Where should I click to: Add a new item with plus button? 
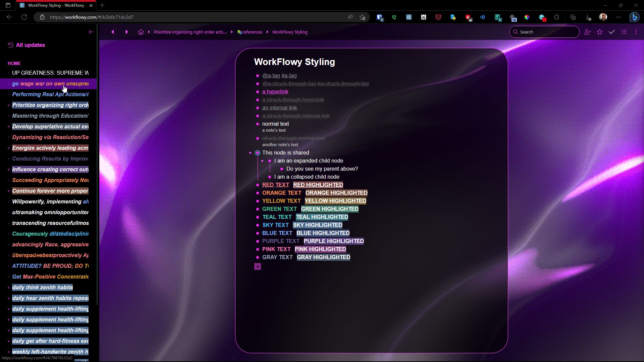tap(258, 266)
